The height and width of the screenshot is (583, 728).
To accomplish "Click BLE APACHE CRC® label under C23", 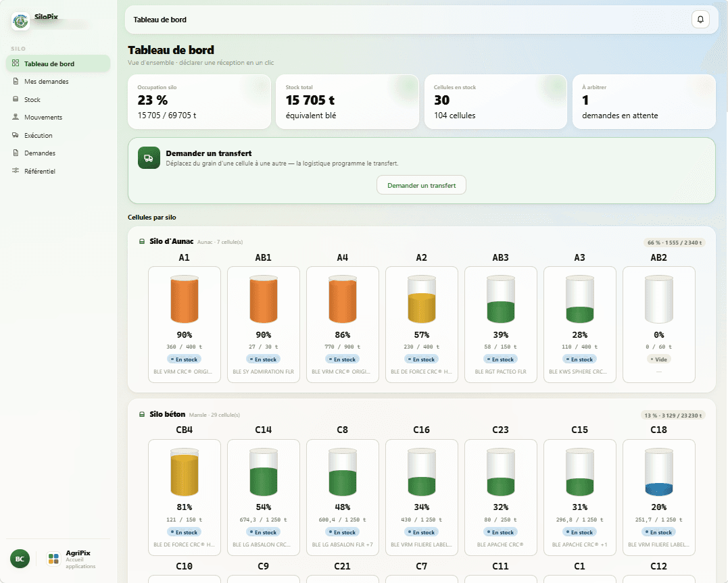I will coord(500,544).
